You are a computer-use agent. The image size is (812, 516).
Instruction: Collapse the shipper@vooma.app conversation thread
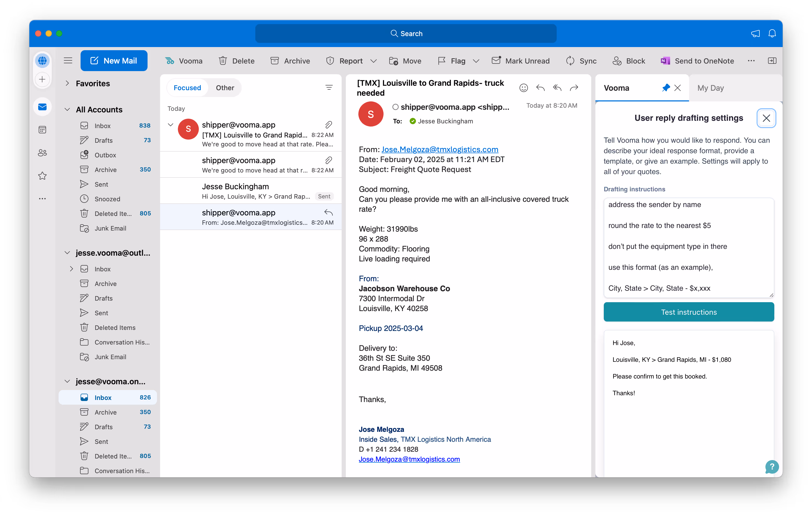[171, 125]
